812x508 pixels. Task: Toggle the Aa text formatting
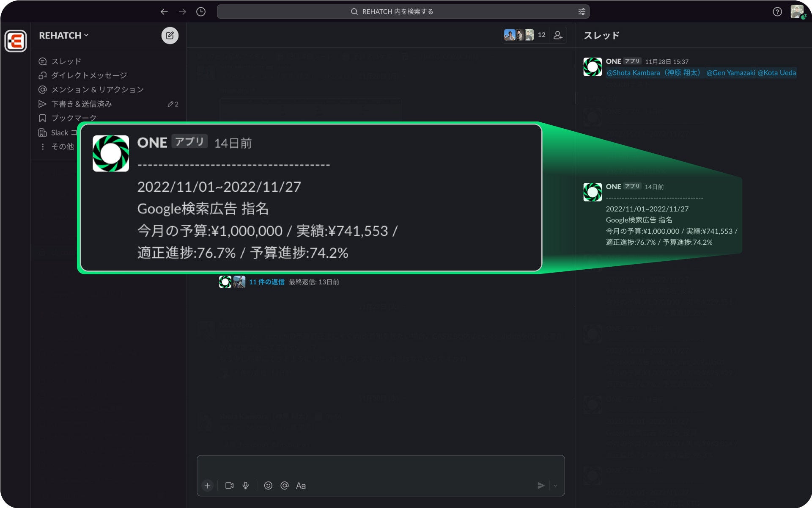coord(301,486)
